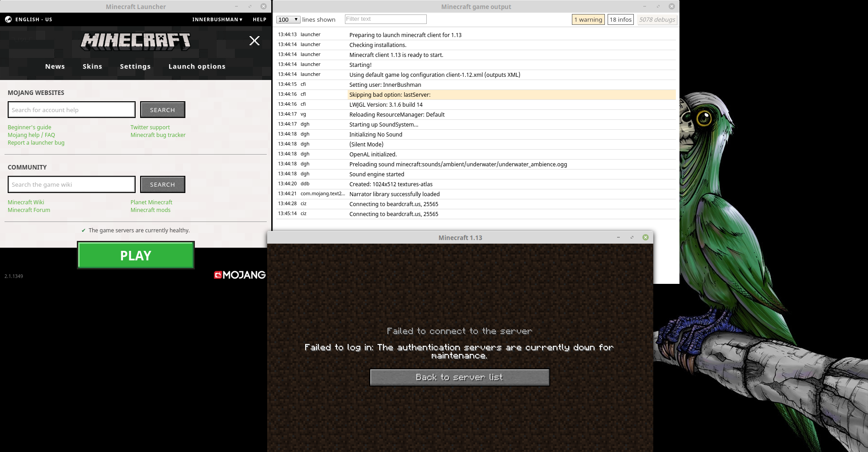
Task: Select the 'Preloading sound' underwater_ambience.ogg line
Action: (476, 164)
